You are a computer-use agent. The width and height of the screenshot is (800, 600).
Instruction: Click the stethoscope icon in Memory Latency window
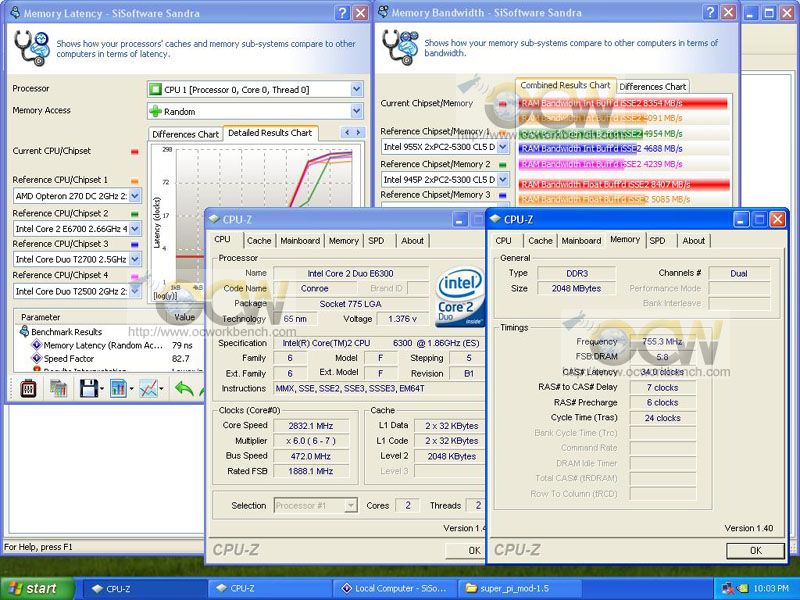click(32, 48)
